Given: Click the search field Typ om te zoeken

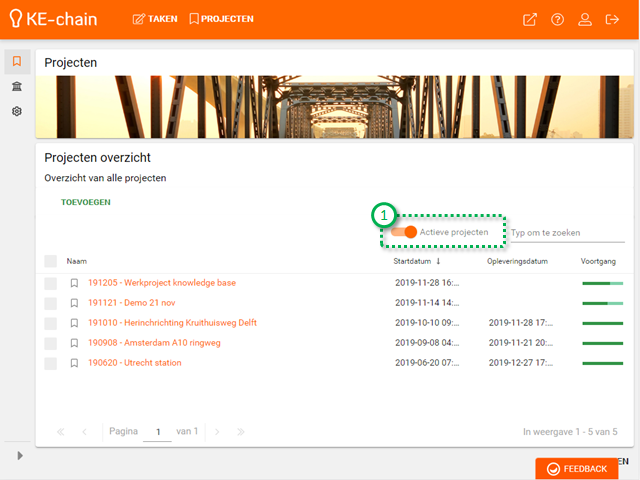Looking at the screenshot, I should click(x=566, y=232).
